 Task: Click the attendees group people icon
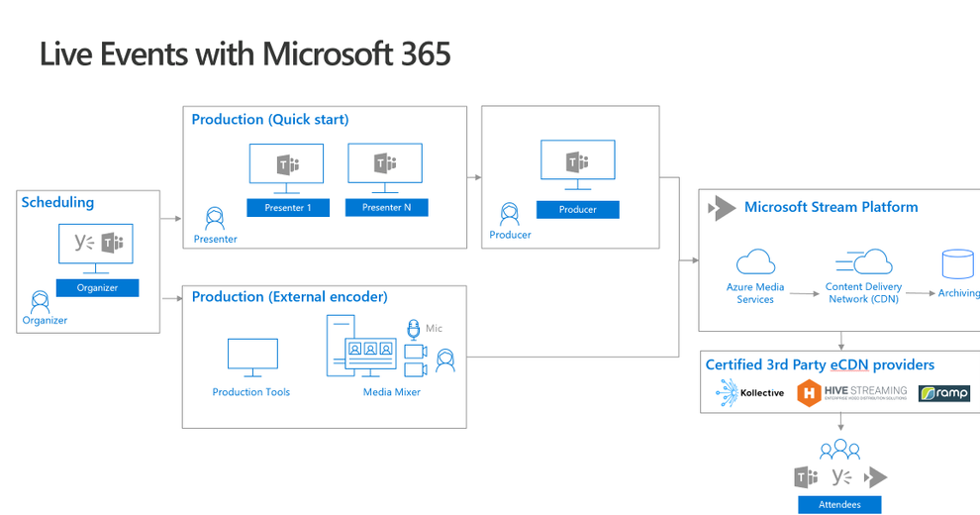tap(840, 450)
